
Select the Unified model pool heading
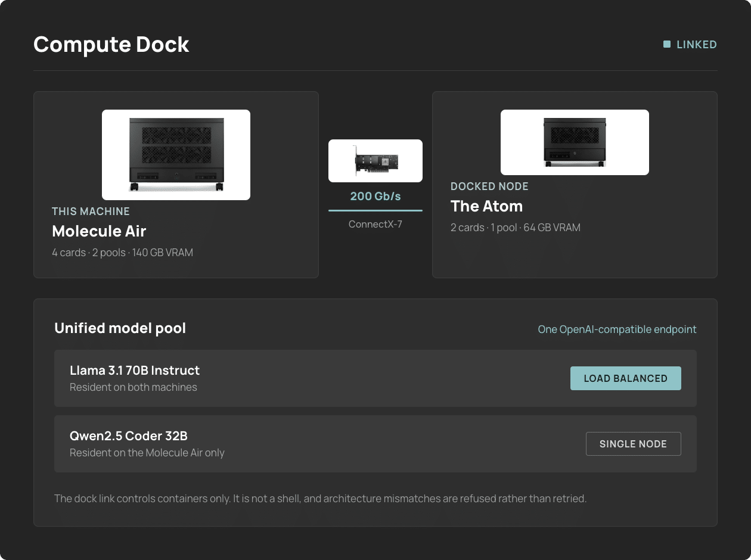120,328
